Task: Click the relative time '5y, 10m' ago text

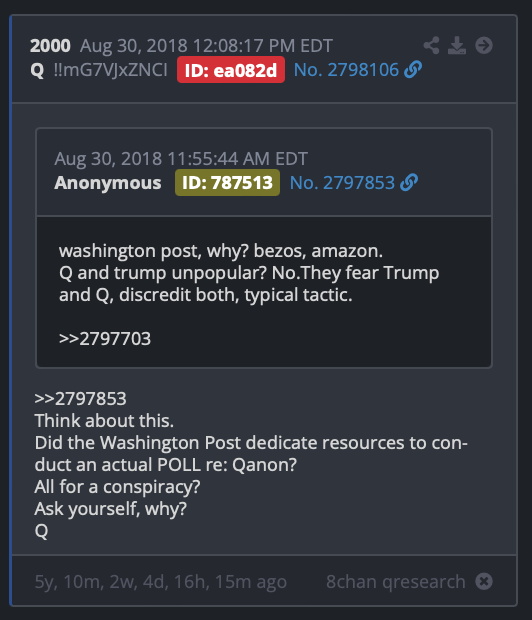Action: point(161,582)
